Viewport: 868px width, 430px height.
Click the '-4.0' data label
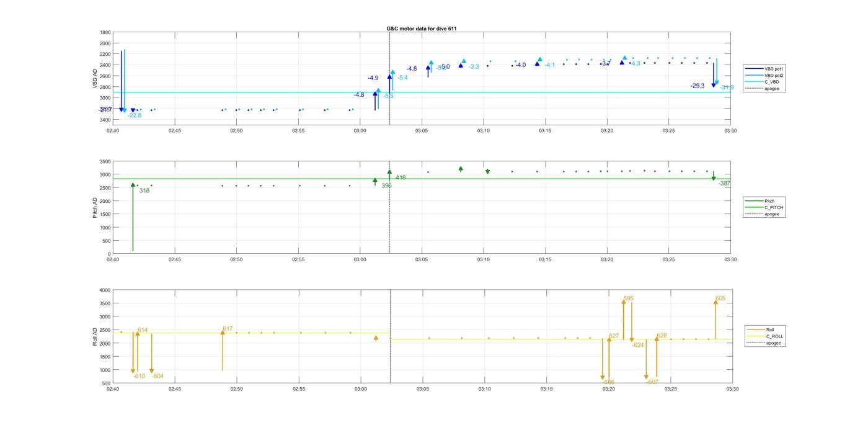click(520, 65)
